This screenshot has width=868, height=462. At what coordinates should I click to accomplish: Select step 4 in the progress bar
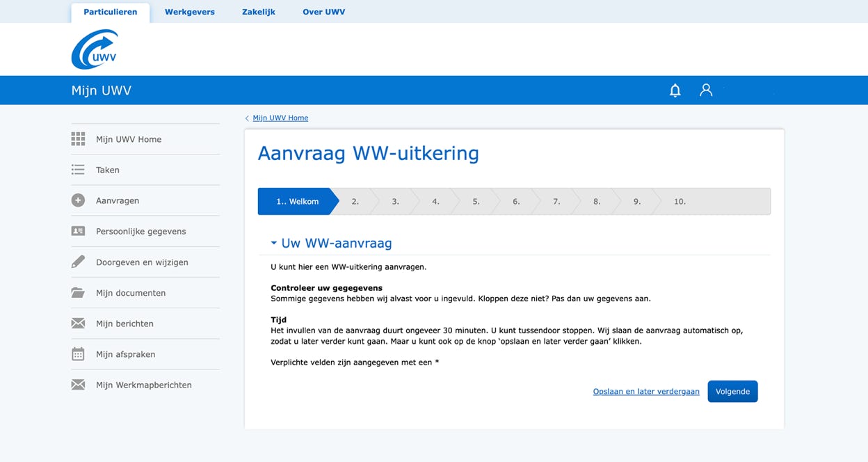435,201
